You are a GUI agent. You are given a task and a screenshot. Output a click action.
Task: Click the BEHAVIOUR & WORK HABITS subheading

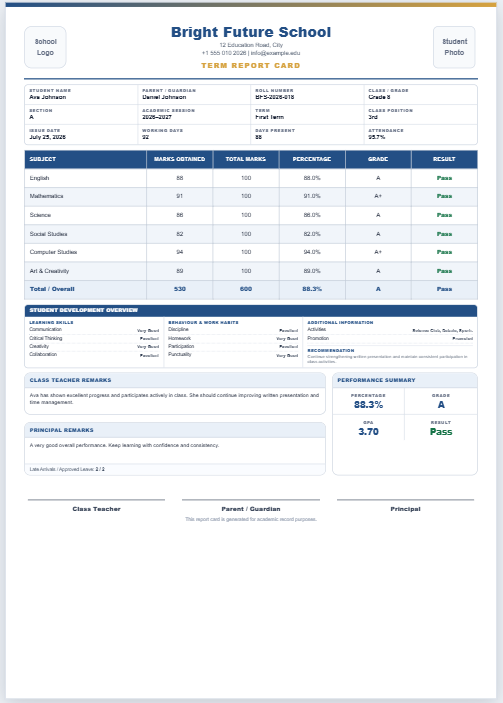click(x=203, y=322)
